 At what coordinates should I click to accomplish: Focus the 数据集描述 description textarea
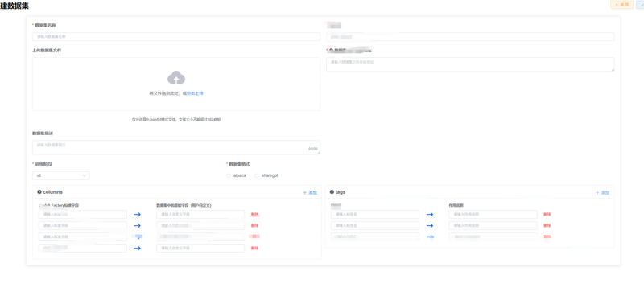click(x=176, y=147)
